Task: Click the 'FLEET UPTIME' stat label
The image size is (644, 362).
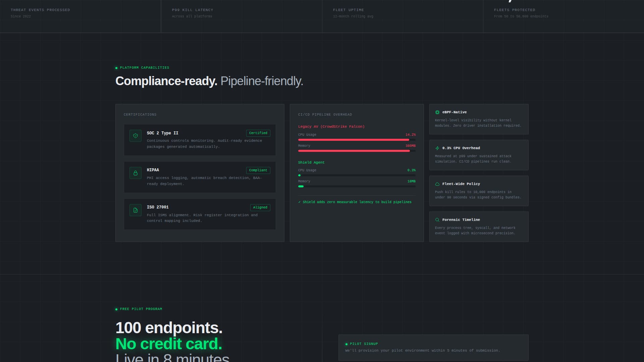Action: (348, 10)
